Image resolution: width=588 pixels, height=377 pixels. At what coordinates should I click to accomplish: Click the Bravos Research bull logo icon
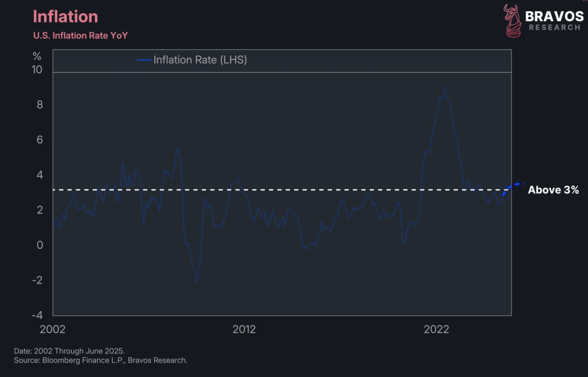point(512,20)
